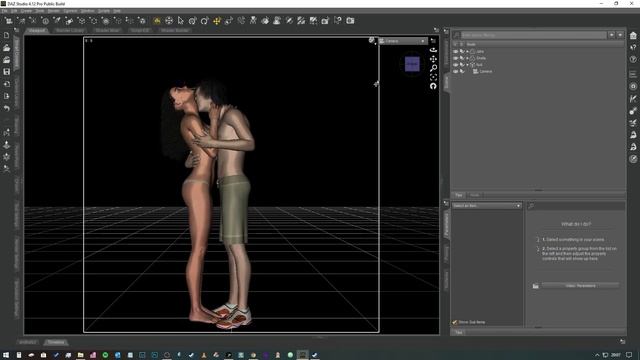
Task: Click the home icon on right sidebar
Action: click(633, 36)
